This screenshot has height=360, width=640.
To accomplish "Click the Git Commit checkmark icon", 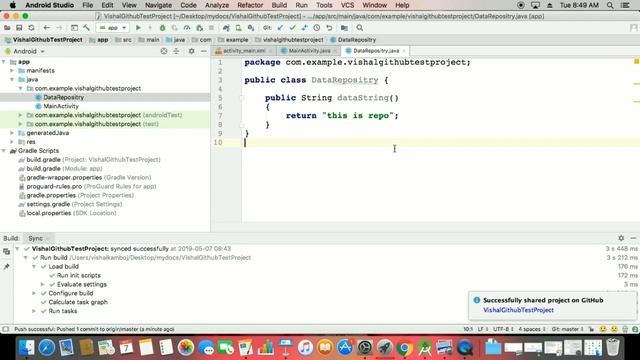I will pos(292,28).
